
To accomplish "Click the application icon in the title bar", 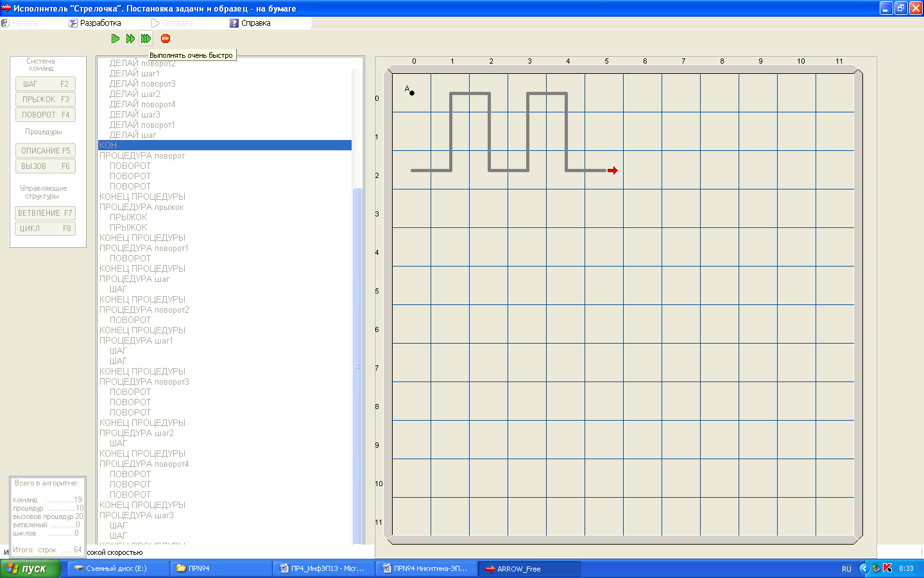I will [x=6, y=8].
